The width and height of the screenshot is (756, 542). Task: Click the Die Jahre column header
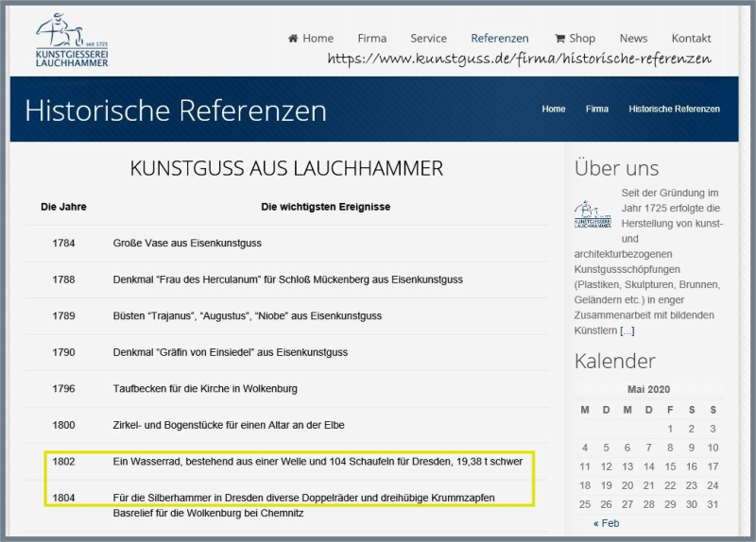tap(63, 206)
